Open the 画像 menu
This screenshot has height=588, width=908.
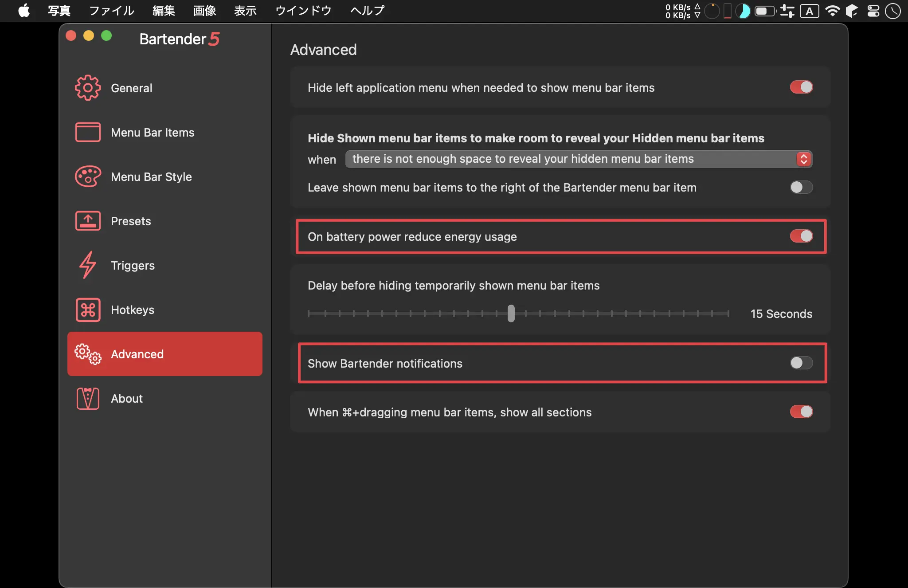204,10
